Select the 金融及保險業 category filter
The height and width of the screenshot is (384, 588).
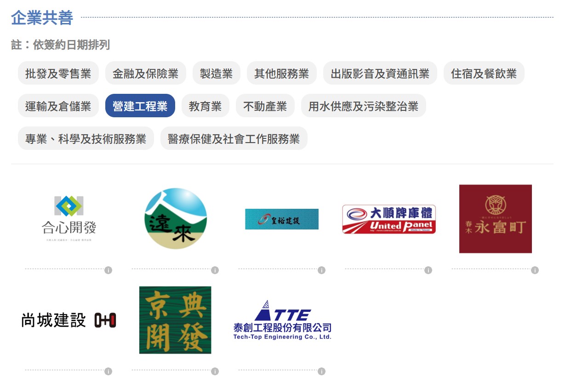[145, 73]
